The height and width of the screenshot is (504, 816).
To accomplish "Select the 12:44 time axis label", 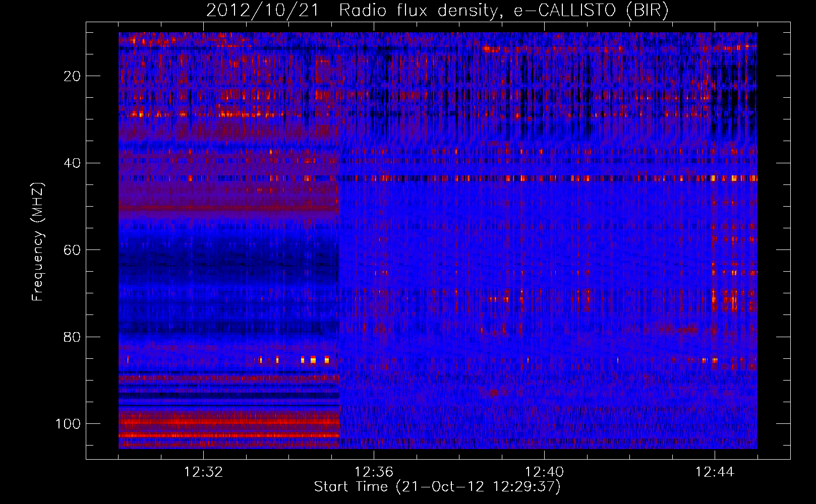I will (x=715, y=472).
